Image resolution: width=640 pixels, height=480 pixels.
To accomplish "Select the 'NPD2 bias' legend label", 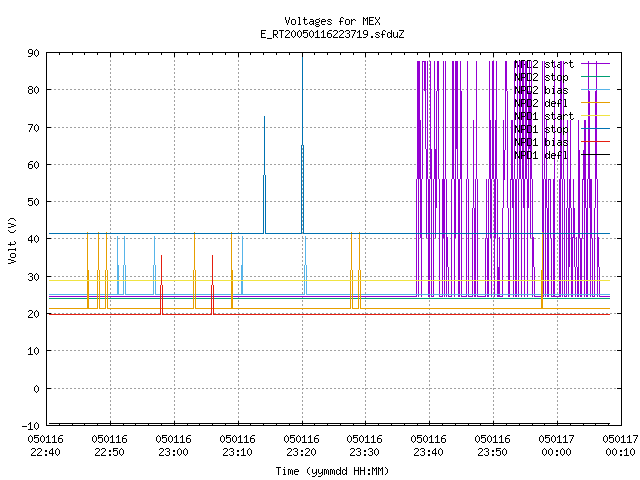I will (x=541, y=90).
